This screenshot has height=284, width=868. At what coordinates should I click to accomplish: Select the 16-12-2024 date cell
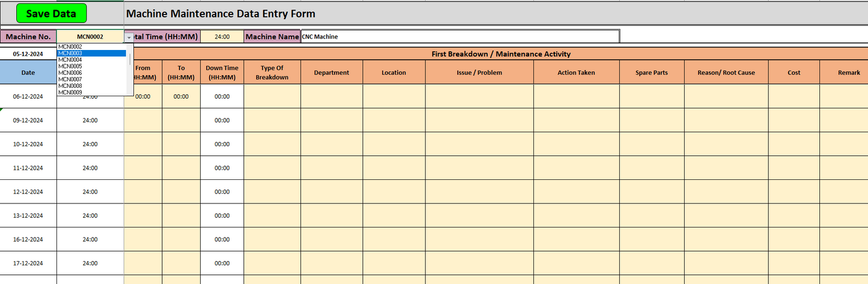(28, 239)
